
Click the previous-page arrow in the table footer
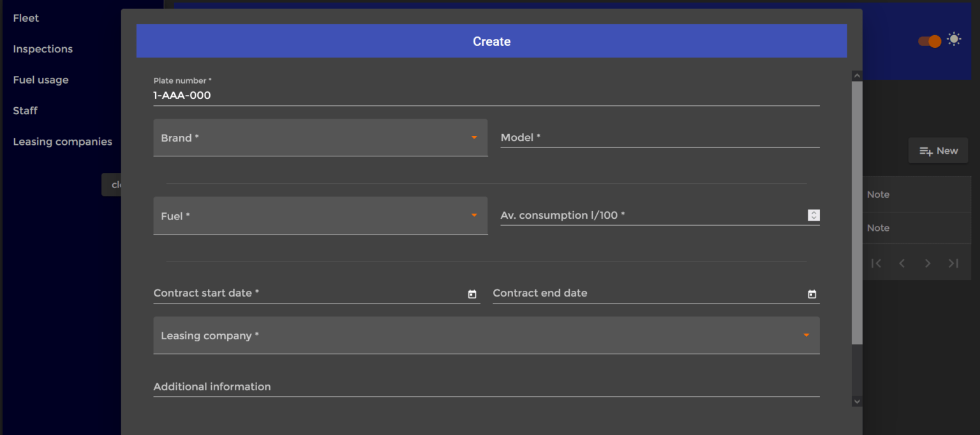902,263
